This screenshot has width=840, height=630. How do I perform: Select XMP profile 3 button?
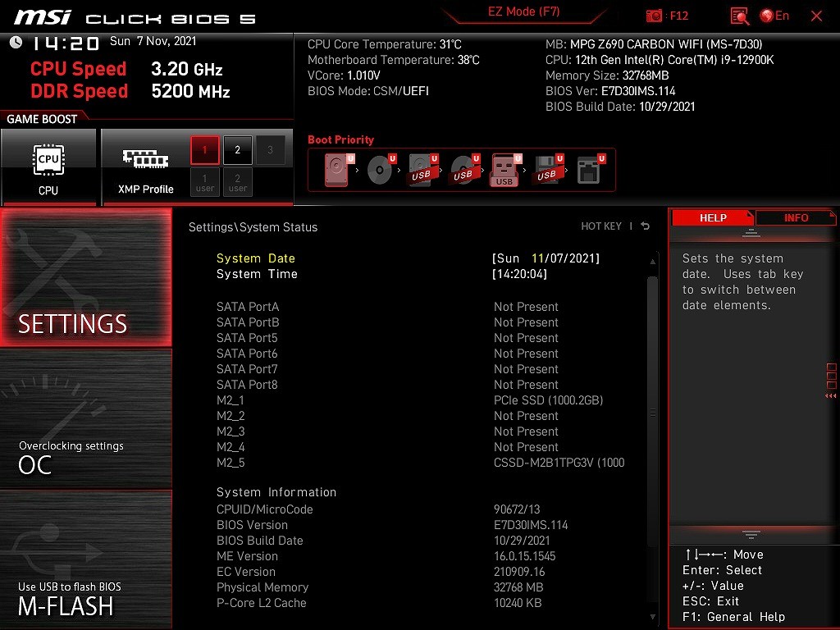coord(270,149)
